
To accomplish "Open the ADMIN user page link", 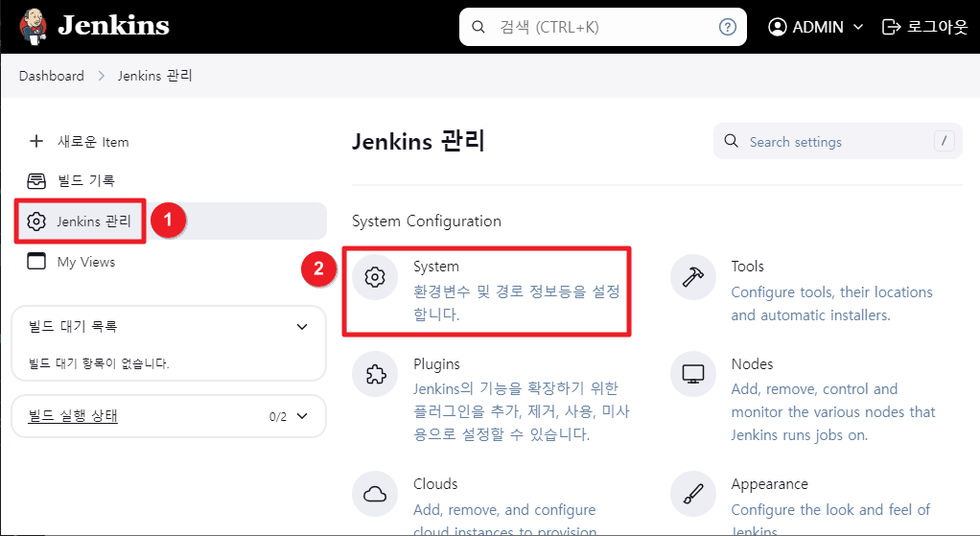I will 818,27.
